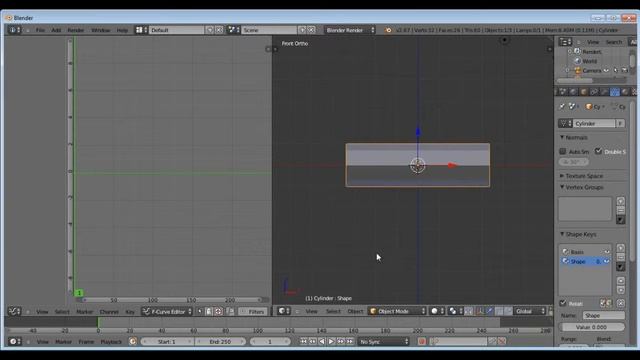Click the Filters button in graph editor
Viewport: 640px width, 360px height.
pos(253,312)
